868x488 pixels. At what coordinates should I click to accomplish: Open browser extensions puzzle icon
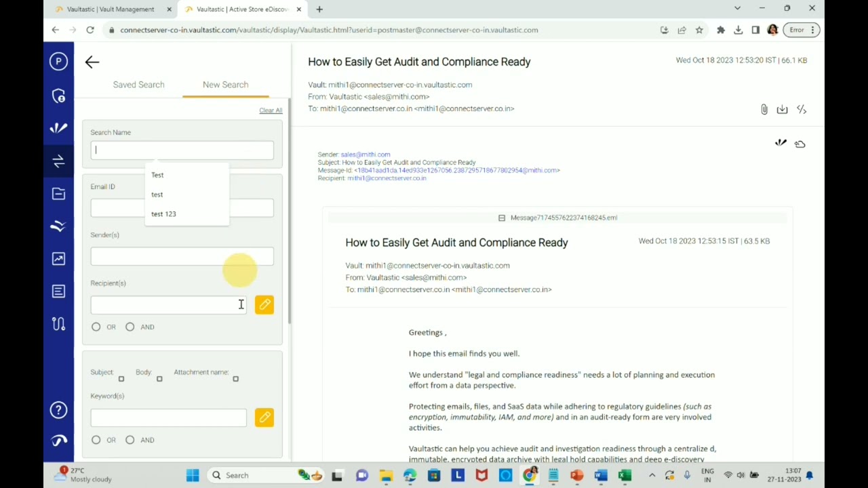[x=721, y=30]
